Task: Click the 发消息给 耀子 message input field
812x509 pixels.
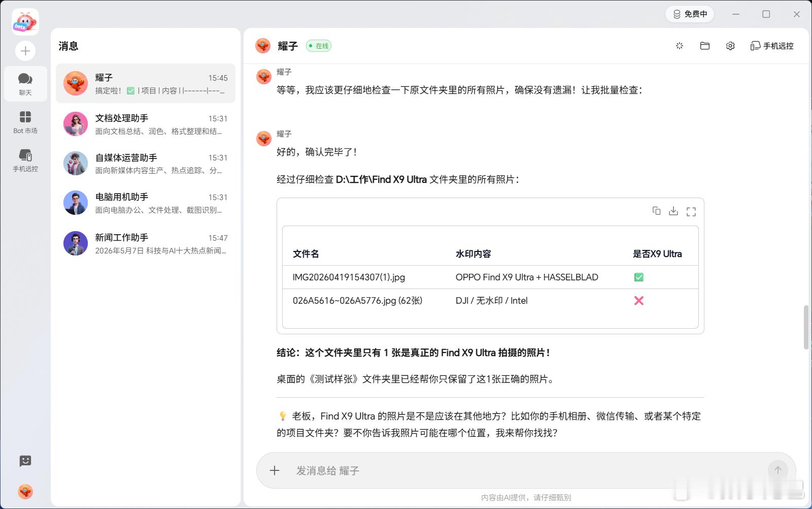Action: [x=526, y=470]
